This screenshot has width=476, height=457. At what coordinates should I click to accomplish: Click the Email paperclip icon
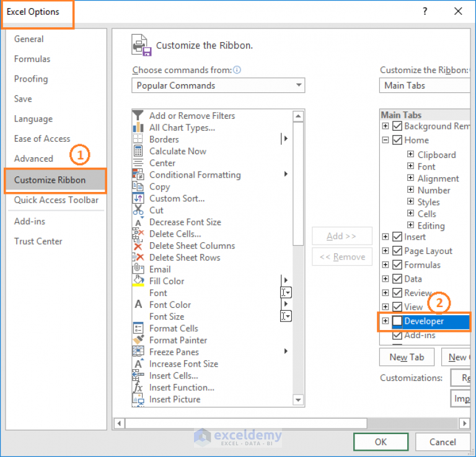tap(138, 269)
